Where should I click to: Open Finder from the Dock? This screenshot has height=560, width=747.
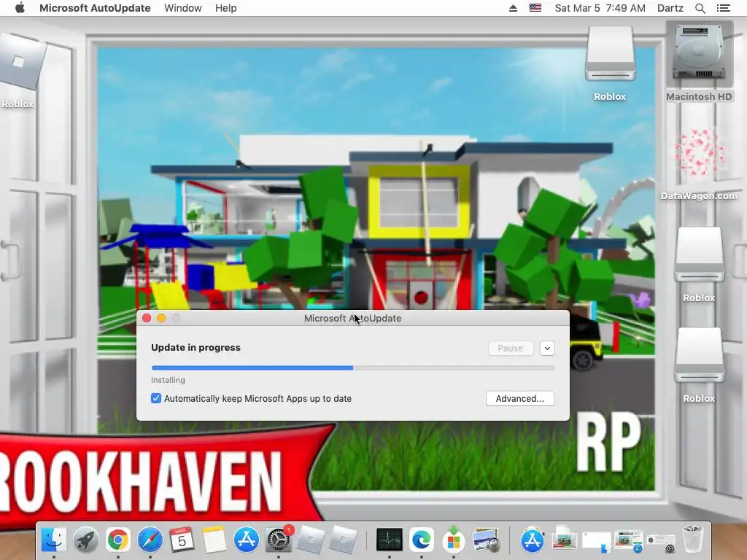54,540
